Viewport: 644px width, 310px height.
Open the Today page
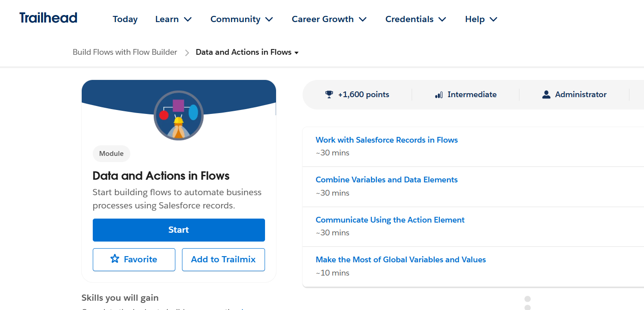(x=125, y=19)
